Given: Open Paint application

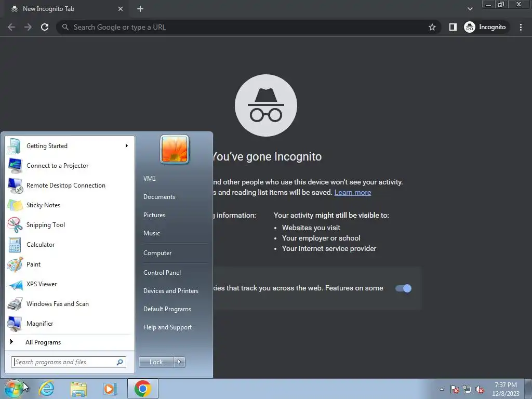Looking at the screenshot, I should [70, 264].
